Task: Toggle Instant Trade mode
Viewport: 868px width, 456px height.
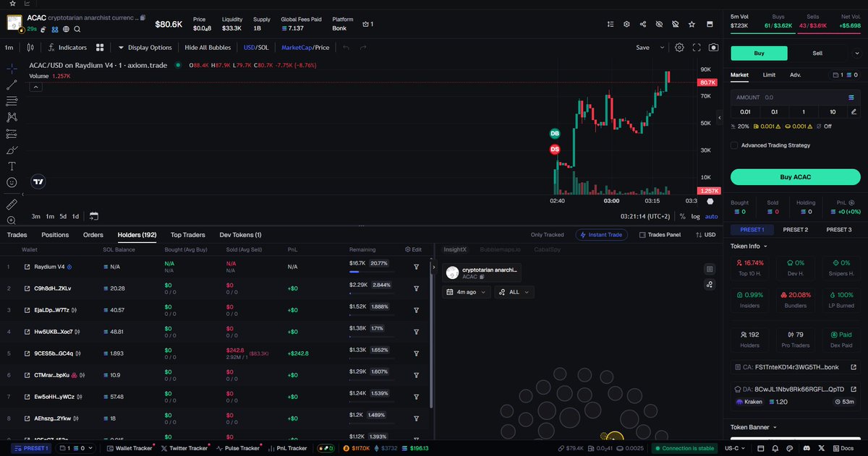Action: click(x=602, y=235)
